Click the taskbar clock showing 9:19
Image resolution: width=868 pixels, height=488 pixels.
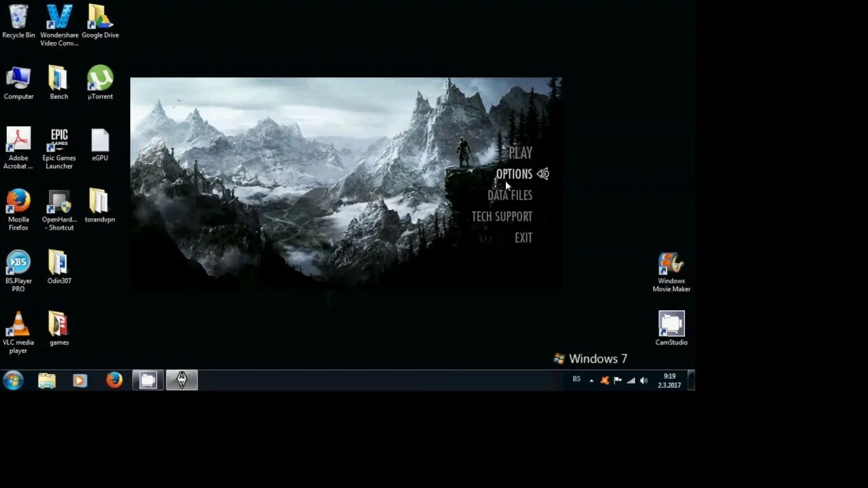point(669,380)
